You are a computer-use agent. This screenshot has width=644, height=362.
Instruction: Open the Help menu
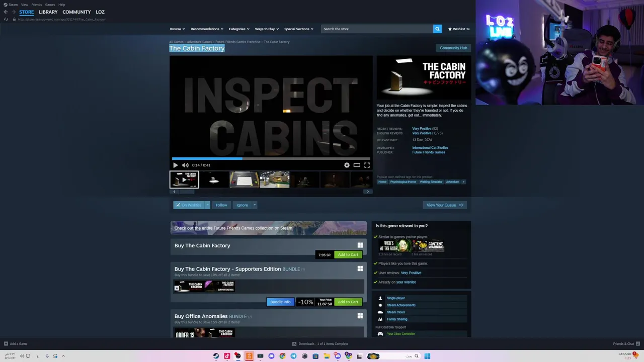pos(61,5)
